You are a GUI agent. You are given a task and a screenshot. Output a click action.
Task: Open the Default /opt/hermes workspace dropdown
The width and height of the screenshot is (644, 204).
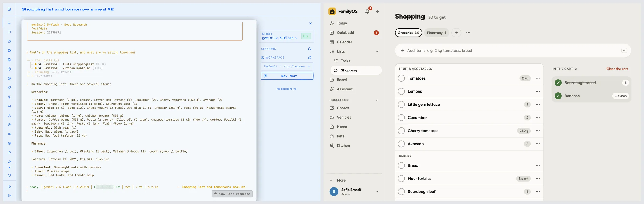(287, 66)
